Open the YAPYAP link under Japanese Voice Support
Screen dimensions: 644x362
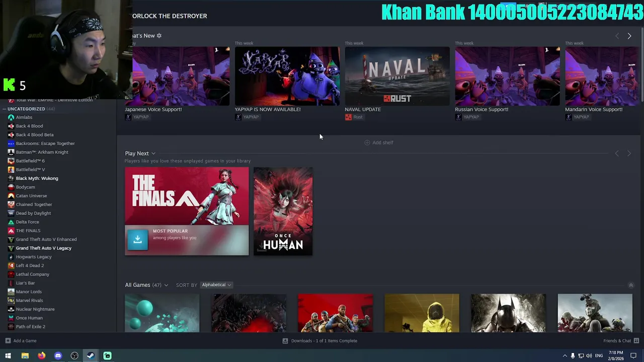pyautogui.click(x=137, y=117)
